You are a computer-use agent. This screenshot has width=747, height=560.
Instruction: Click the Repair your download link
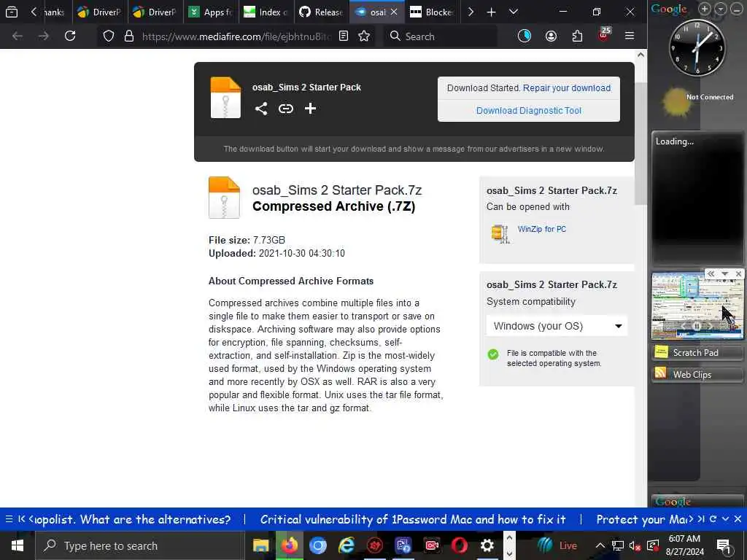566,88
